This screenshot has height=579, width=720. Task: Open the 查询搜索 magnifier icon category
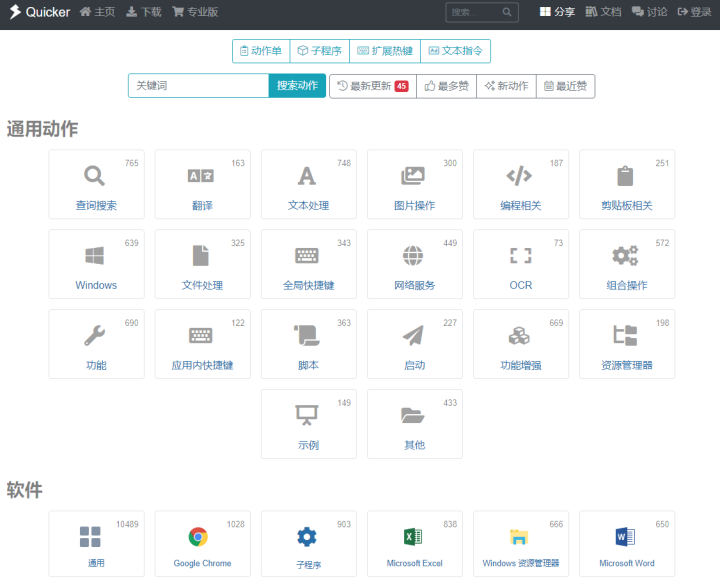point(96,184)
